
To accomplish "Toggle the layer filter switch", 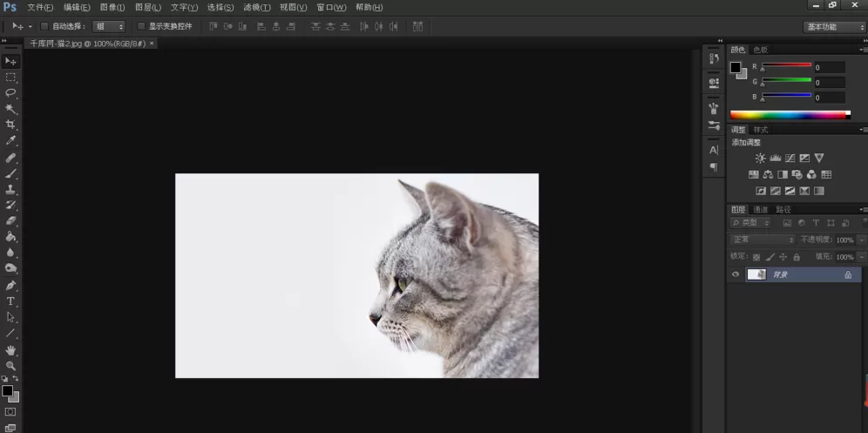I will pos(865,222).
